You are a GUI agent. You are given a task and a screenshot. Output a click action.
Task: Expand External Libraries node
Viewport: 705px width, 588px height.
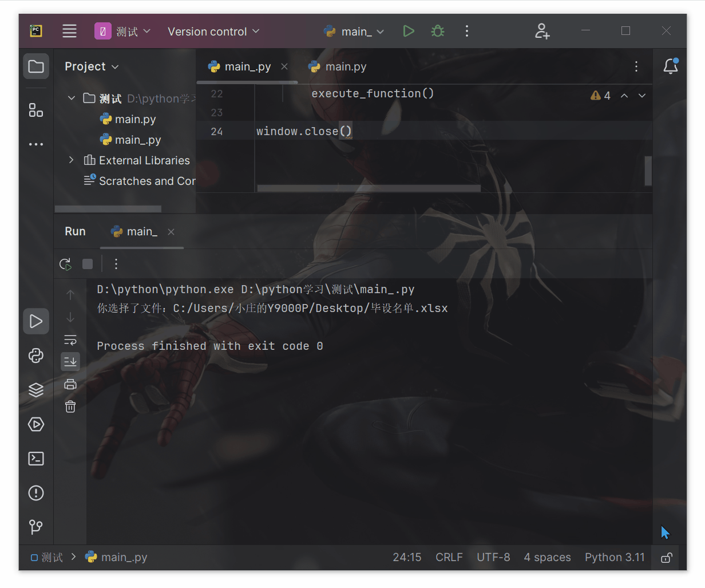(x=72, y=160)
